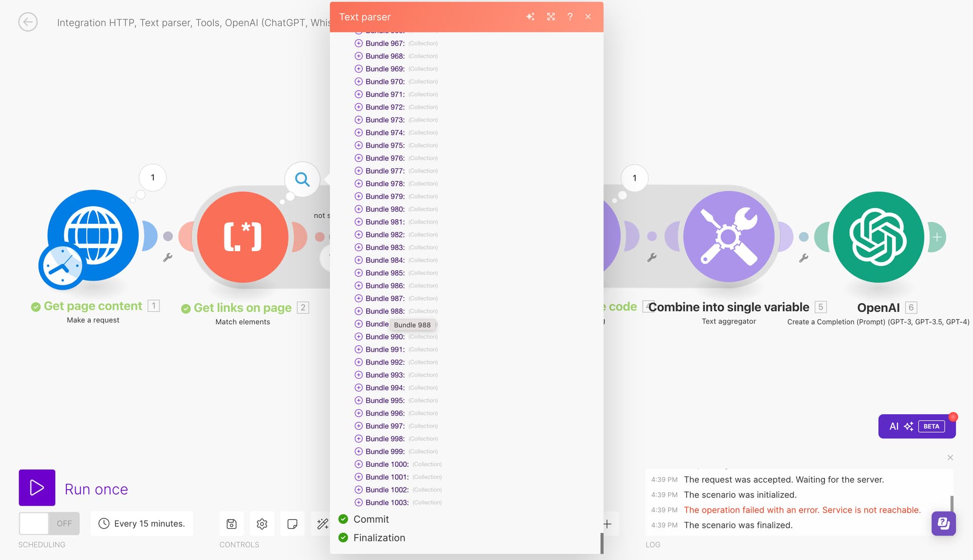
Task: Expand Bundle 967 collection
Action: [x=359, y=44]
